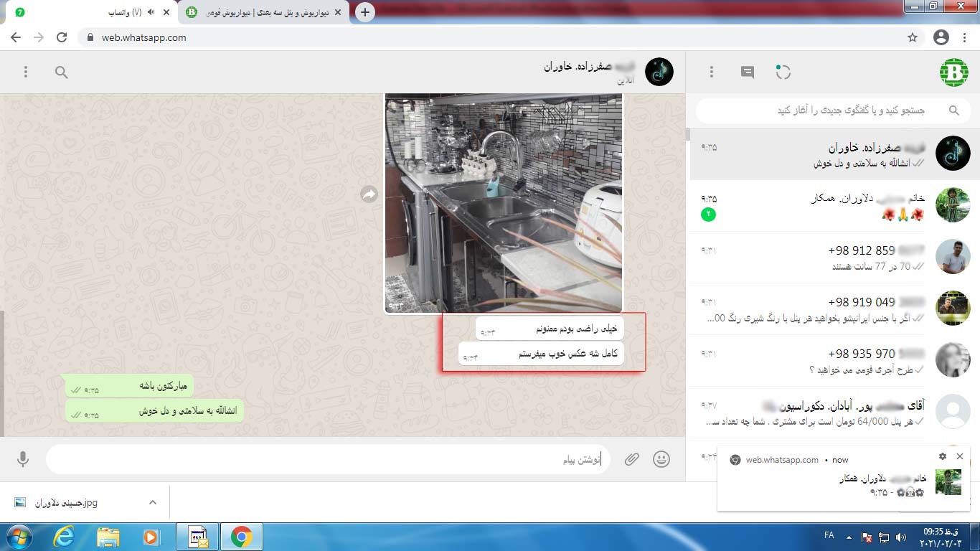The height and width of the screenshot is (551, 980).
Task: Open chat with +98 919 049 number
Action: [833, 309]
